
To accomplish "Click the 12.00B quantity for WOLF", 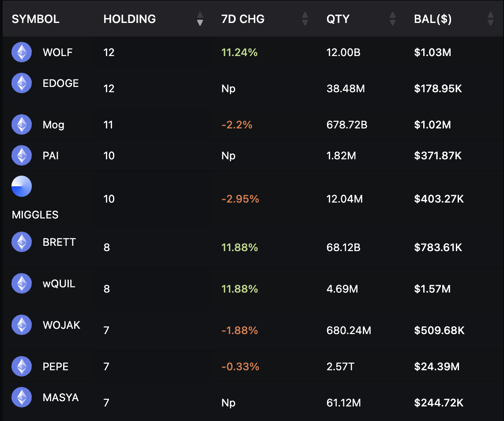I will [343, 52].
